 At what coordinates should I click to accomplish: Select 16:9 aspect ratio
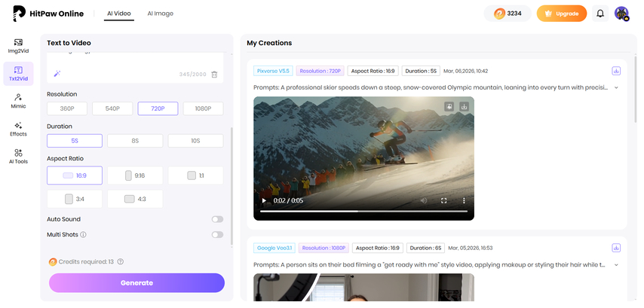[x=75, y=175]
